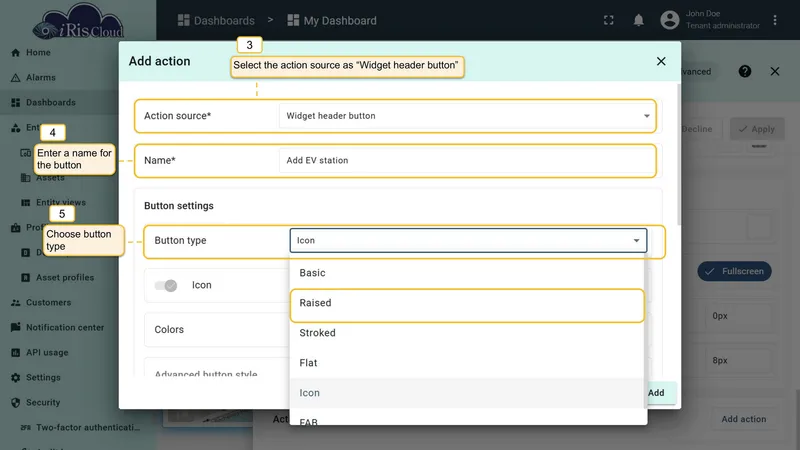Open the Action source dropdown
800x450 pixels.
coord(468,116)
